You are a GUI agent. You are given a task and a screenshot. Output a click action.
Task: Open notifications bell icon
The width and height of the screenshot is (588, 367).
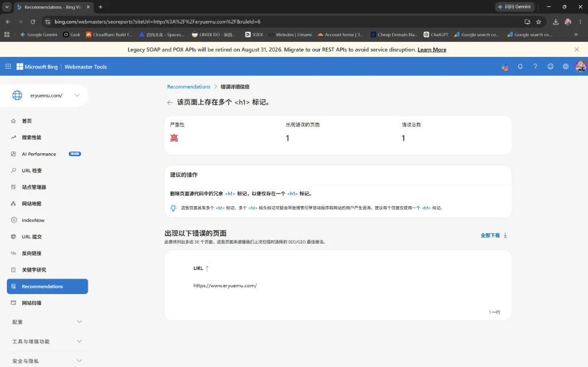pyautogui.click(x=520, y=67)
